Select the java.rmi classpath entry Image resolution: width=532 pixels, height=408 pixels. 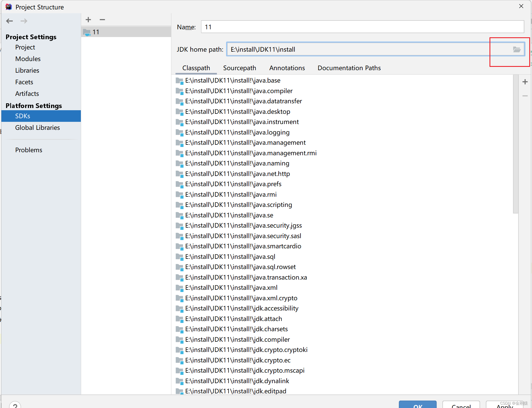tap(344, 194)
